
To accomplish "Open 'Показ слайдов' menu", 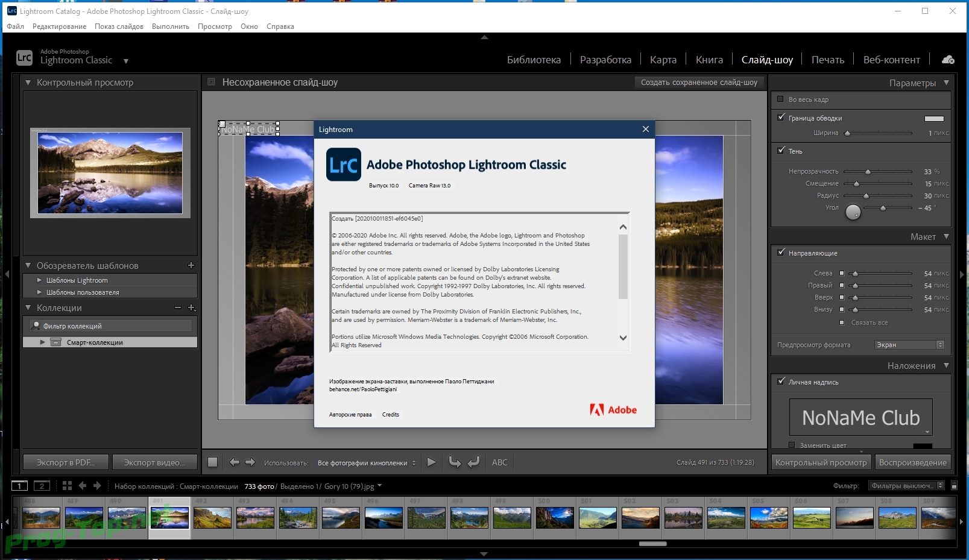I will click(x=119, y=27).
